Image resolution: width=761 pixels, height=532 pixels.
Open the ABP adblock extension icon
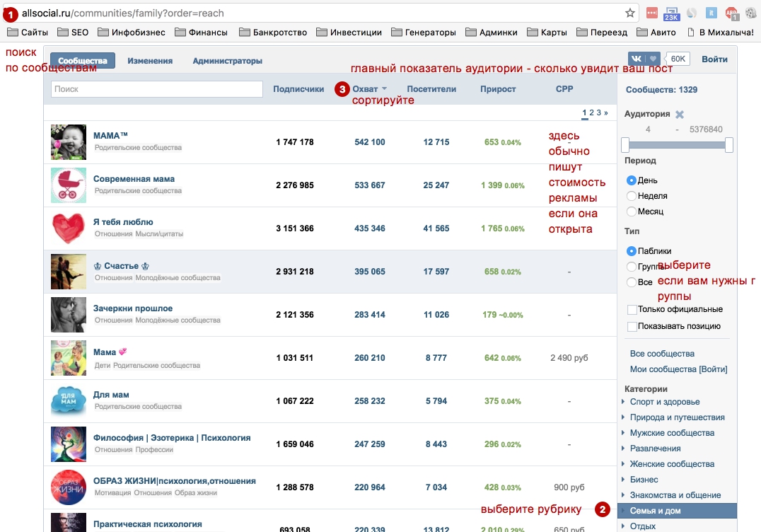[732, 13]
